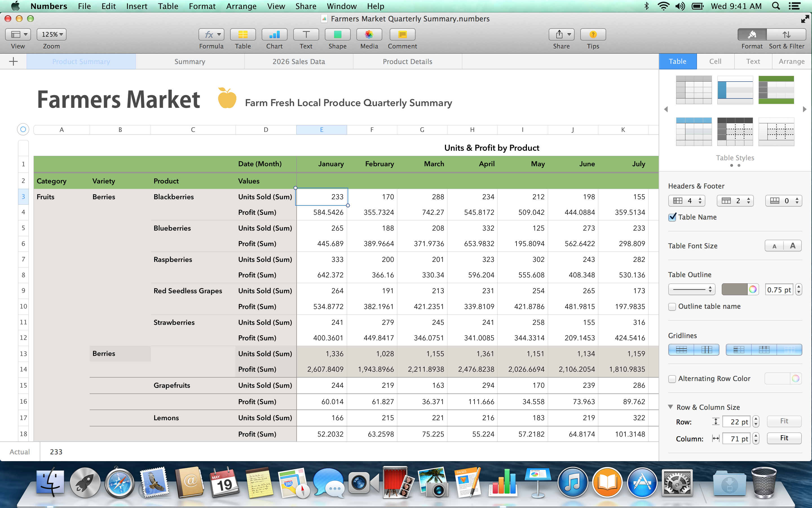812x508 pixels.
Task: Open the Share toolbar dropdown
Action: 561,35
